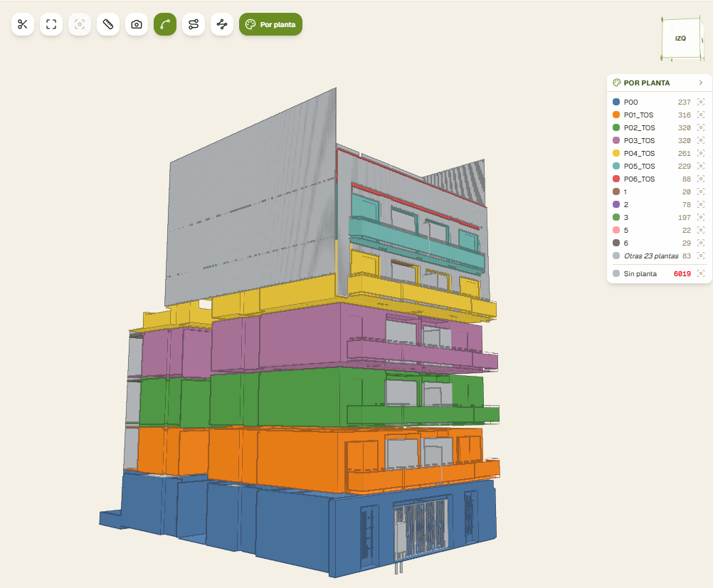Click the 'Otras 23 plantas' entry
This screenshot has height=588, width=713.
tap(651, 256)
